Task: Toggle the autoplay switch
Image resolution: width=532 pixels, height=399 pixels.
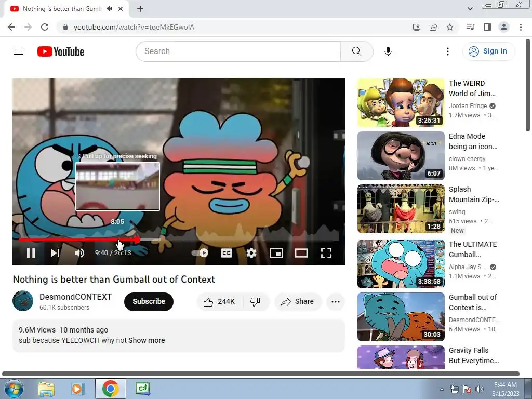Action: 200,253
